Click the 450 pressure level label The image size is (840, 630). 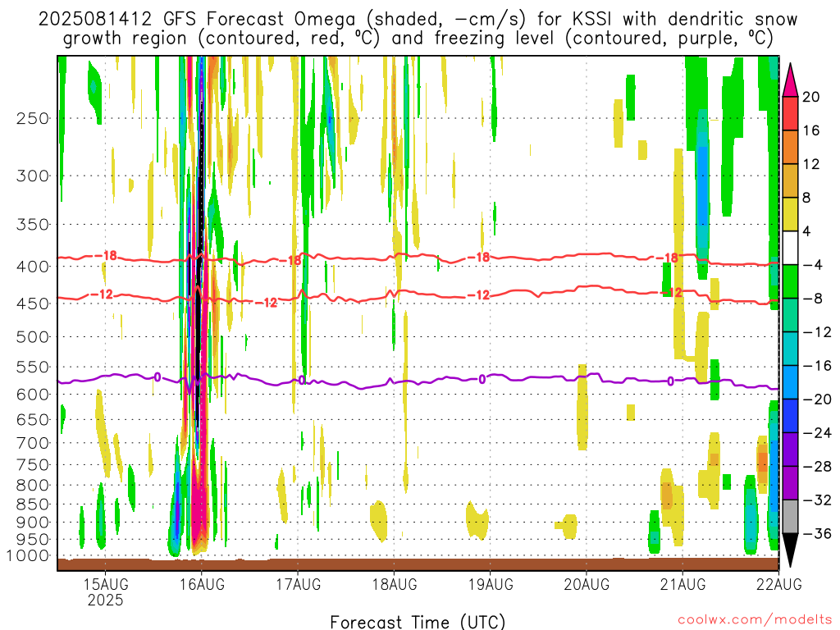[33, 304]
